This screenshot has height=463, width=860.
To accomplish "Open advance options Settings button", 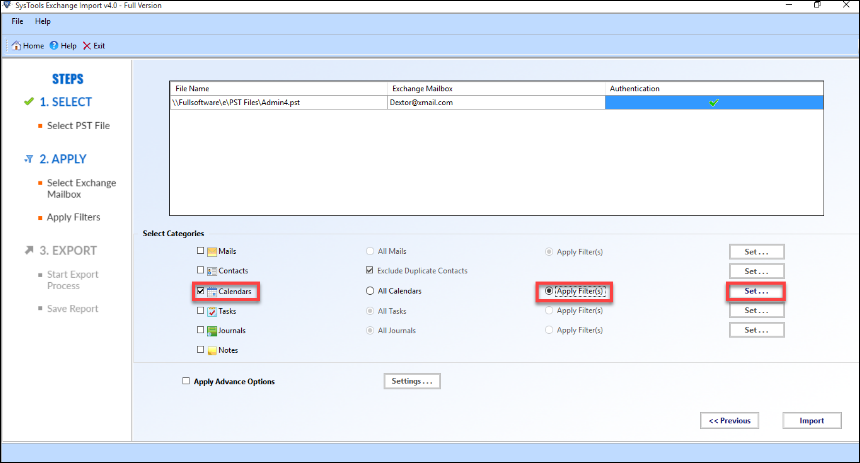I will point(412,381).
